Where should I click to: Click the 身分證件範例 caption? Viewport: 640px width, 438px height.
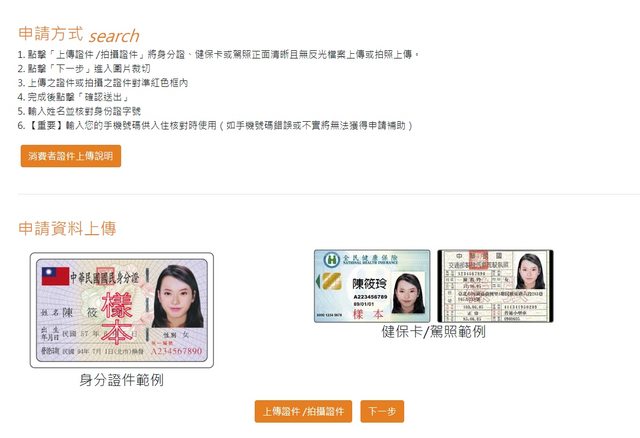(122, 380)
